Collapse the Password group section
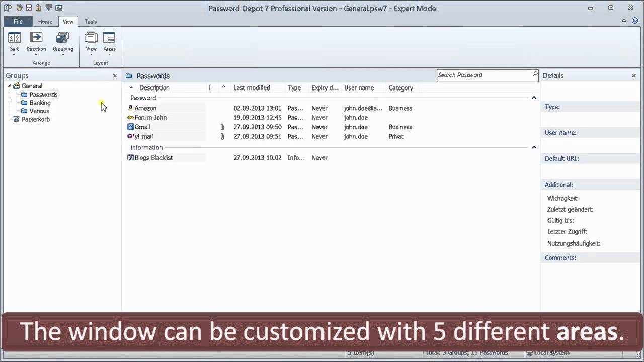Image resolution: width=644 pixels, height=362 pixels. click(534, 98)
